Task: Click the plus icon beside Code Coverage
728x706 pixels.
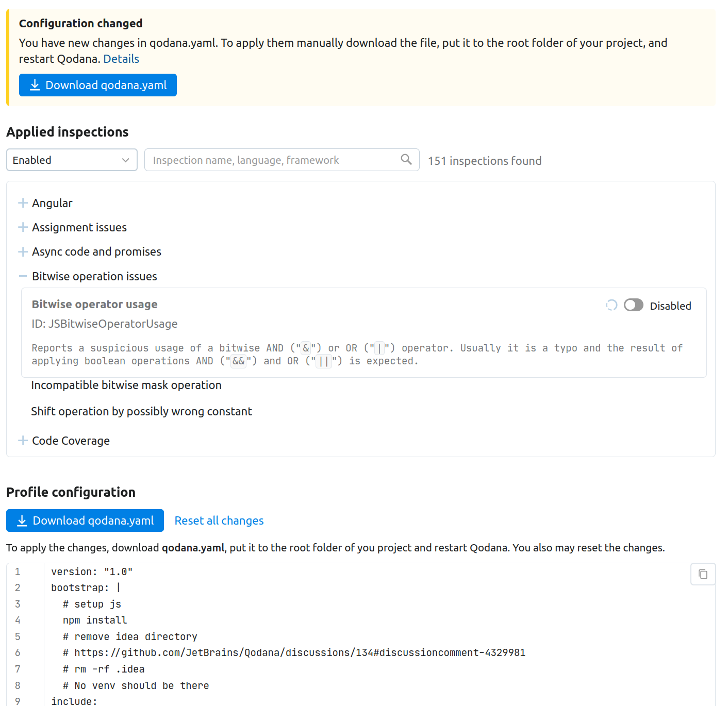Action: (x=23, y=441)
